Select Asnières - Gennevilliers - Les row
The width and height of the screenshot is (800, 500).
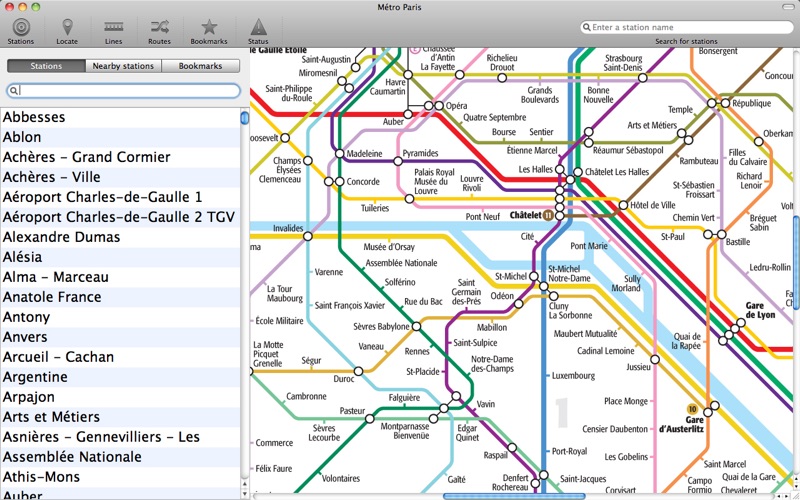point(120,437)
